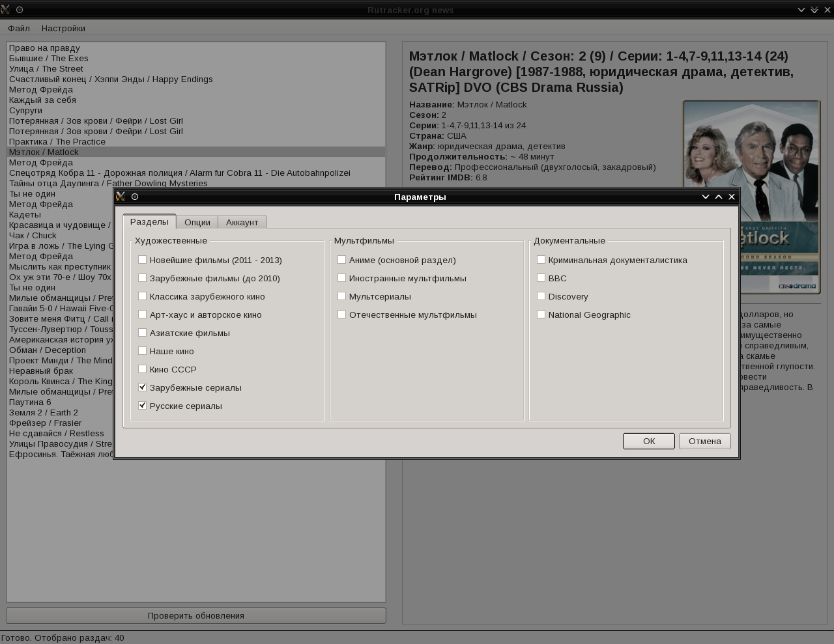Click 'Король Квинса' list row

point(61,381)
